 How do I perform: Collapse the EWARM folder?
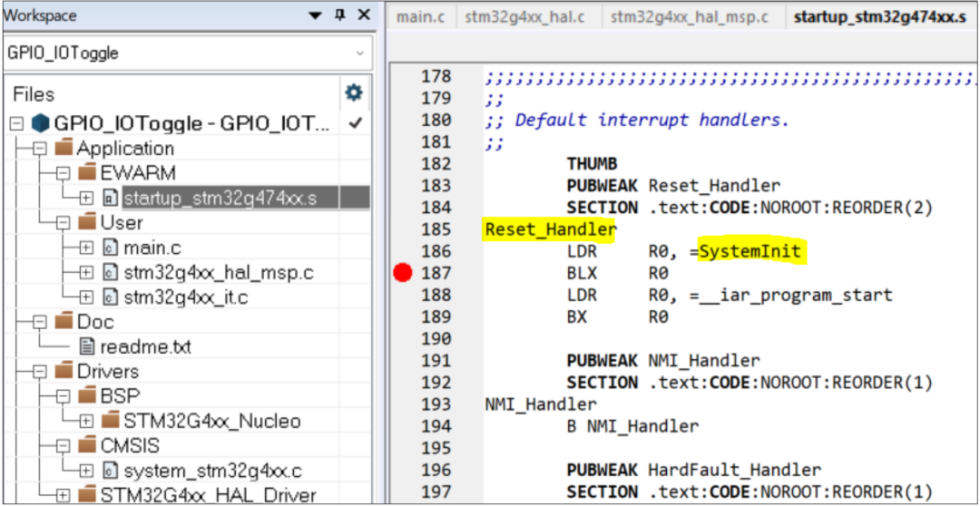point(64,173)
